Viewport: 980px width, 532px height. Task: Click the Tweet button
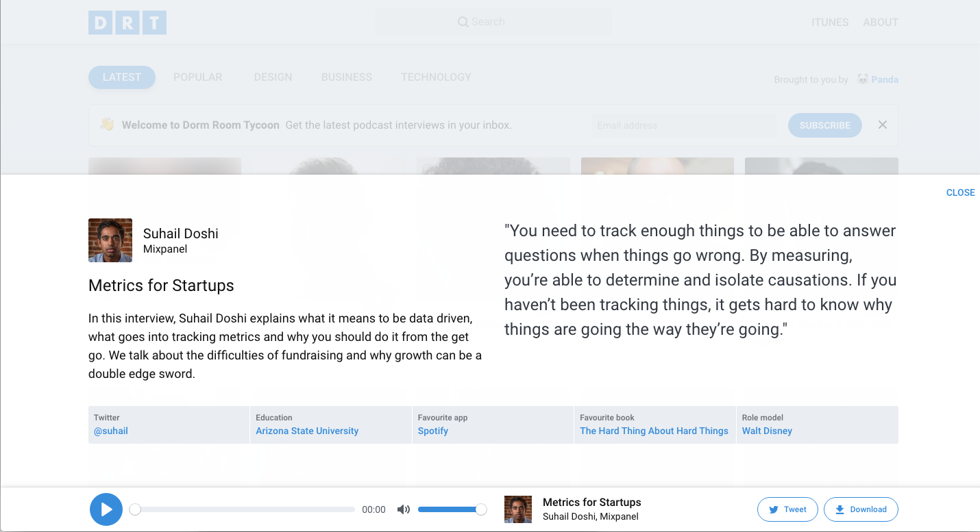point(787,509)
